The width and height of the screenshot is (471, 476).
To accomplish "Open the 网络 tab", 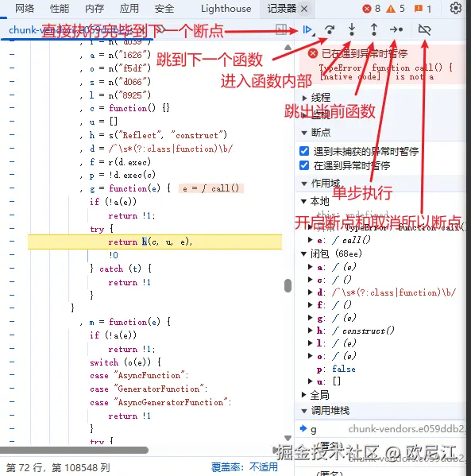I will (x=25, y=9).
